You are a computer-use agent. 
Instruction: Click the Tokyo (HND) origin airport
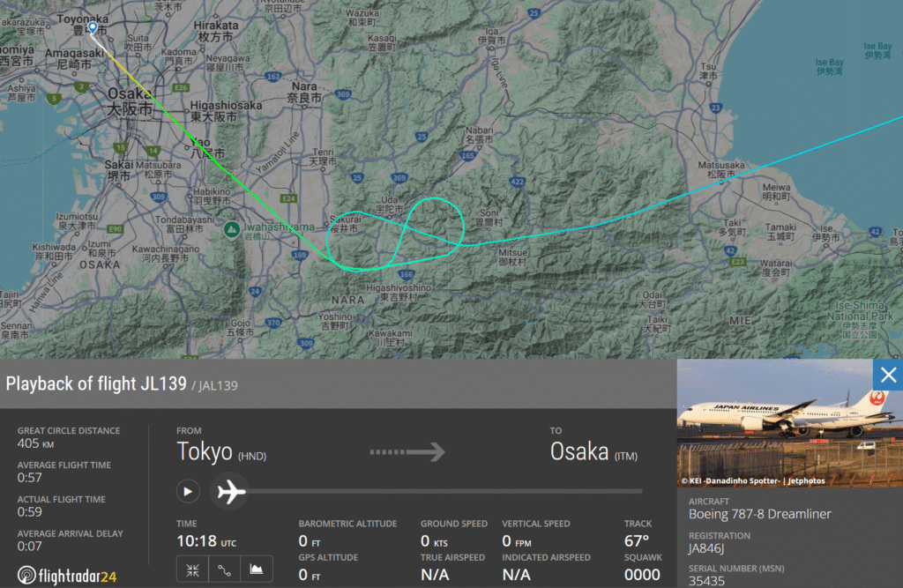pyautogui.click(x=221, y=451)
